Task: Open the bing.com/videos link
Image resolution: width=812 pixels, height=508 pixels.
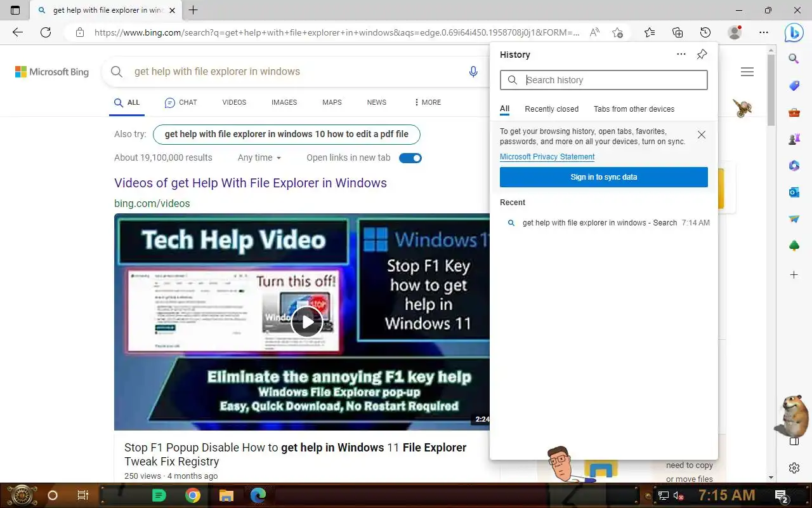Action: pyautogui.click(x=152, y=204)
